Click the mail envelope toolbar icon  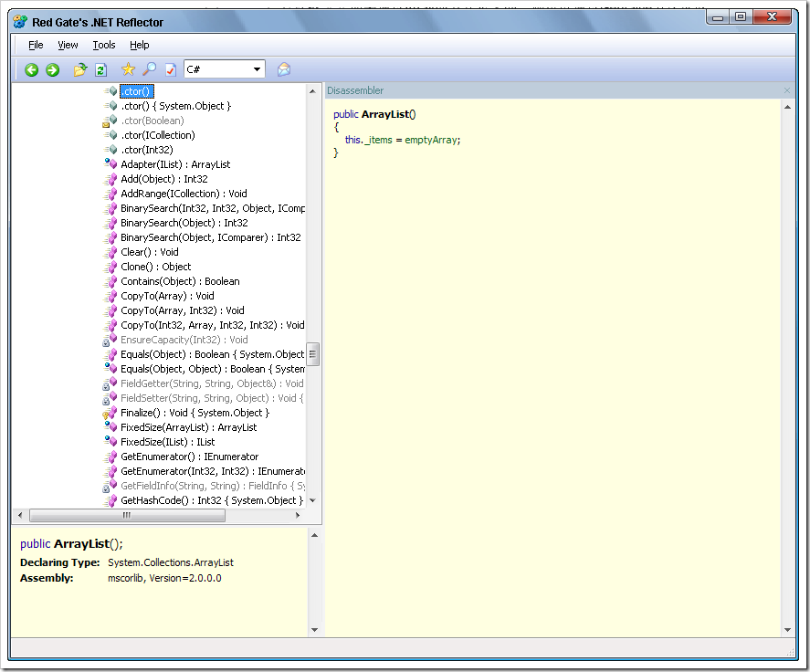click(284, 69)
